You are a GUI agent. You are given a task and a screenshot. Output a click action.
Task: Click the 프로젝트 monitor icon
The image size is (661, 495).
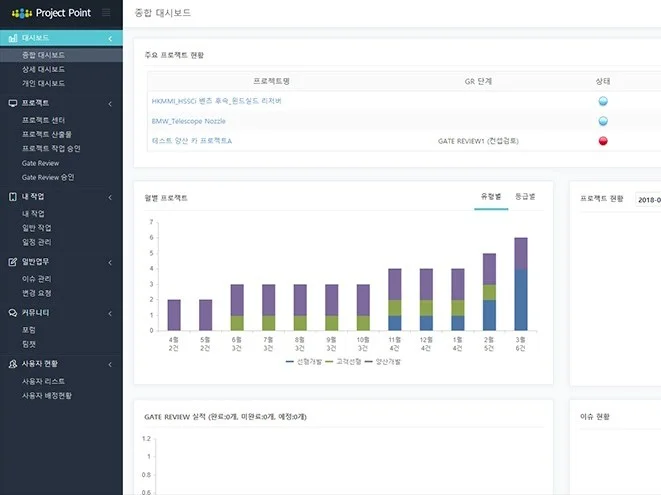[x=12, y=103]
